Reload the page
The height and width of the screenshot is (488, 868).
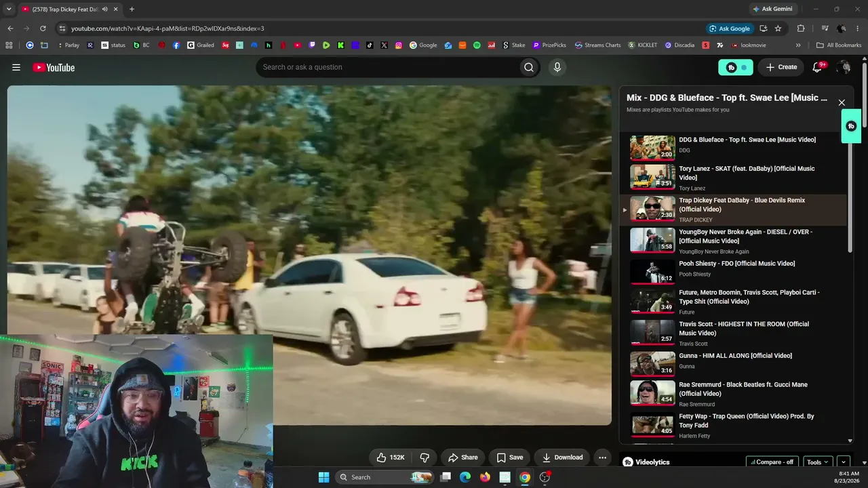tap(43, 28)
